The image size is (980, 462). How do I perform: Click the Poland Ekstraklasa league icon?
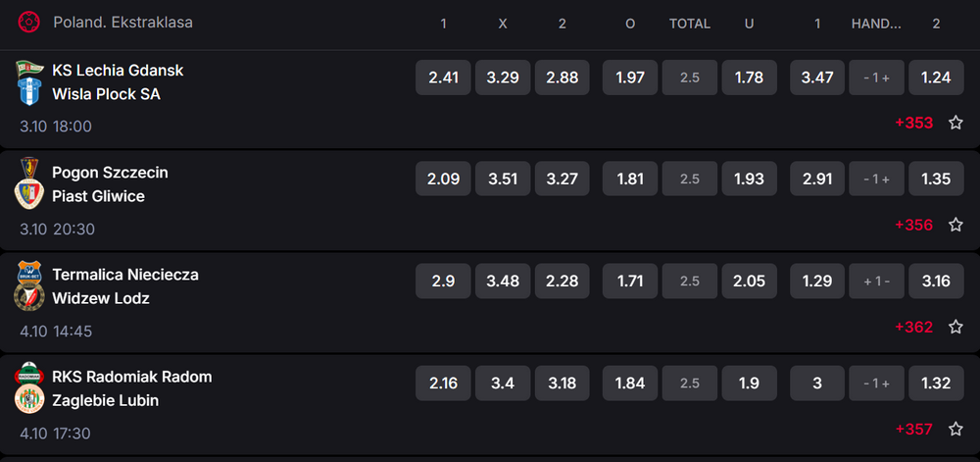point(29,21)
